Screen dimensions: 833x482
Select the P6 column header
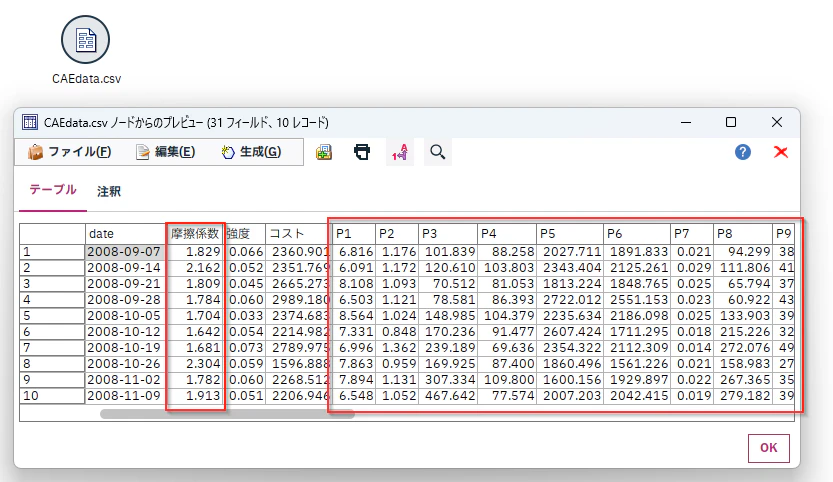(637, 234)
